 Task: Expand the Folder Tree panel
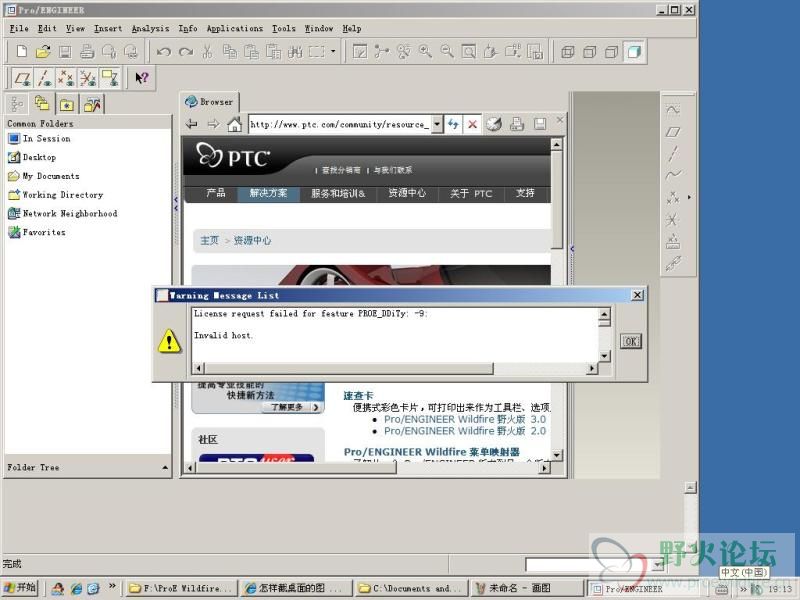pos(165,467)
